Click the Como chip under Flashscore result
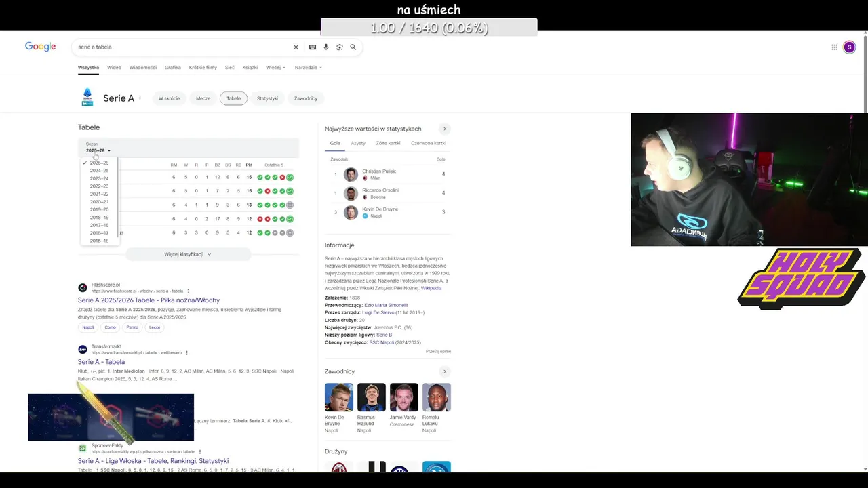The width and height of the screenshot is (868, 488). pyautogui.click(x=110, y=327)
